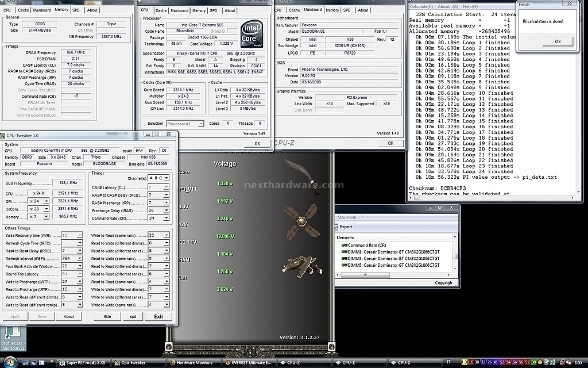The image size is (588, 368).
Task: Select the 'DIMM3: Corsair Dominator GT' row
Action: click(x=390, y=258)
